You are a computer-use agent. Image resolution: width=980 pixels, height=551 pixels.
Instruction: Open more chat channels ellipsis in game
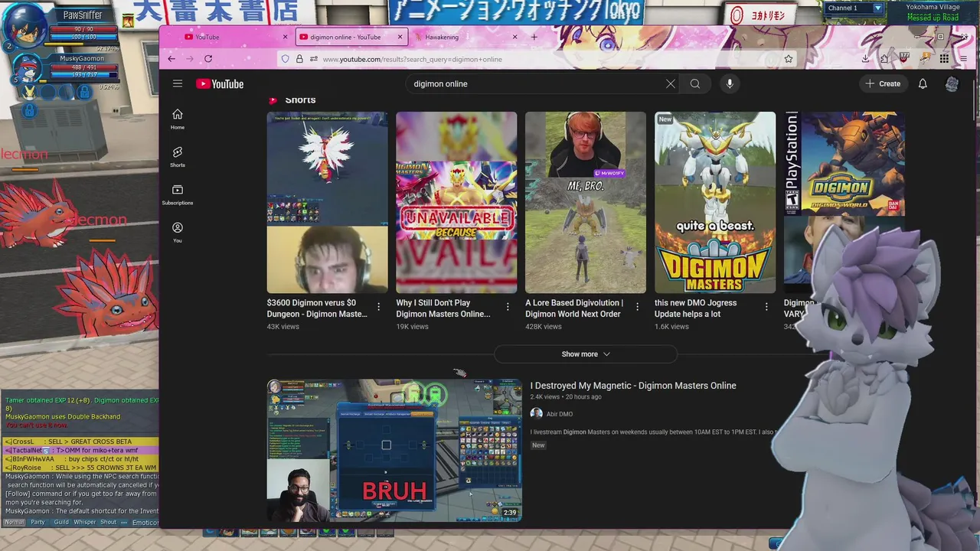124,523
